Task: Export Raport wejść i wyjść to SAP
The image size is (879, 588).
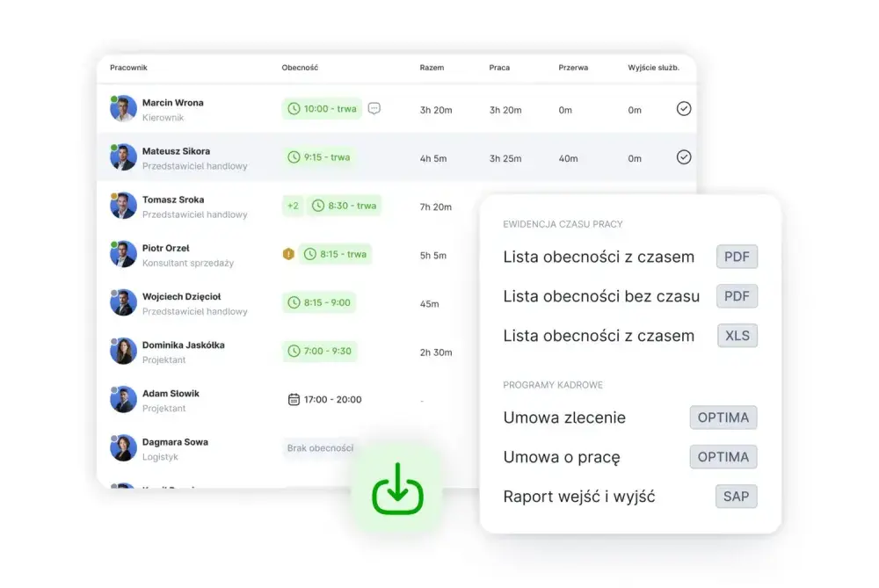Action: click(736, 496)
